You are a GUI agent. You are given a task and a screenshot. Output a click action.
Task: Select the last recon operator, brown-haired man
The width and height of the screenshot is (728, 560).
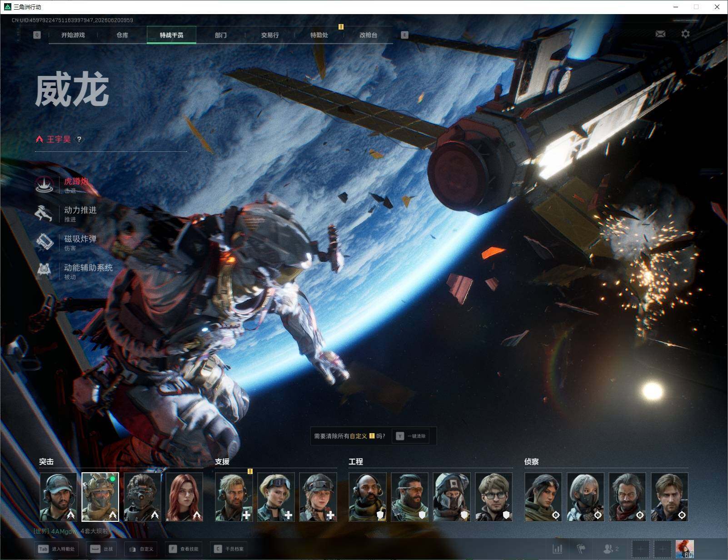(x=669, y=497)
